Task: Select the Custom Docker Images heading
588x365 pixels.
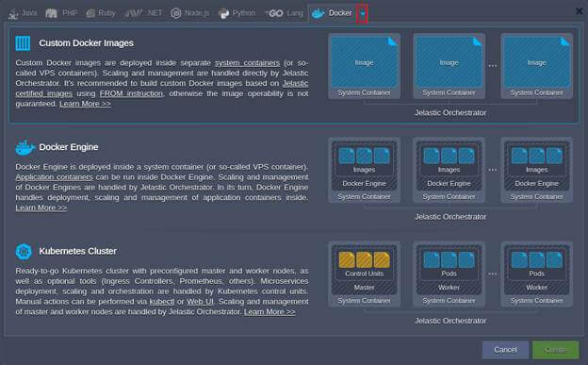Action: click(x=87, y=43)
